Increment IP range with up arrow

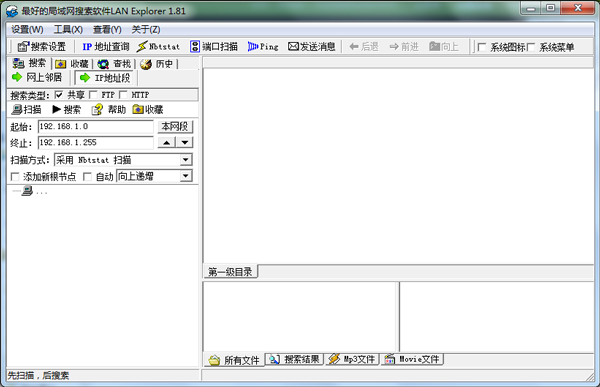[166, 143]
